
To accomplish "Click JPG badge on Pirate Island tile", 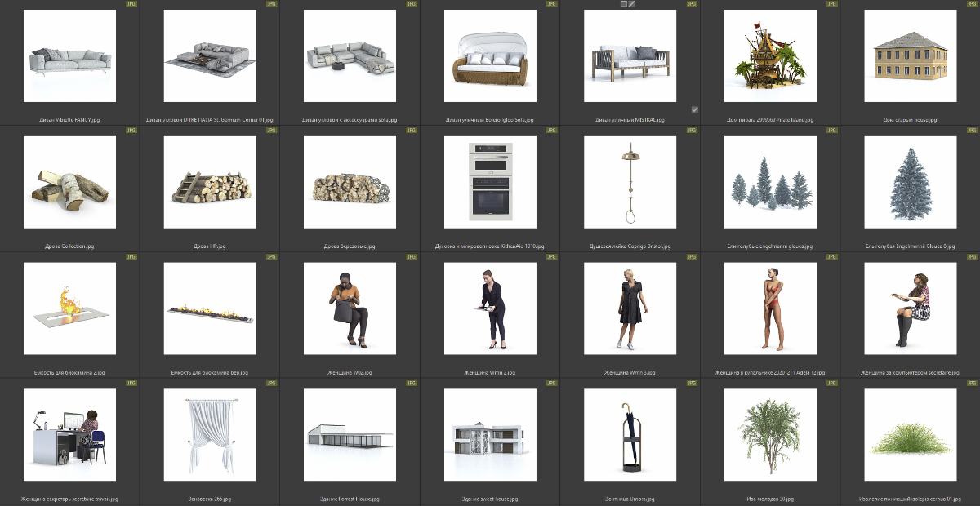I will [x=831, y=4].
